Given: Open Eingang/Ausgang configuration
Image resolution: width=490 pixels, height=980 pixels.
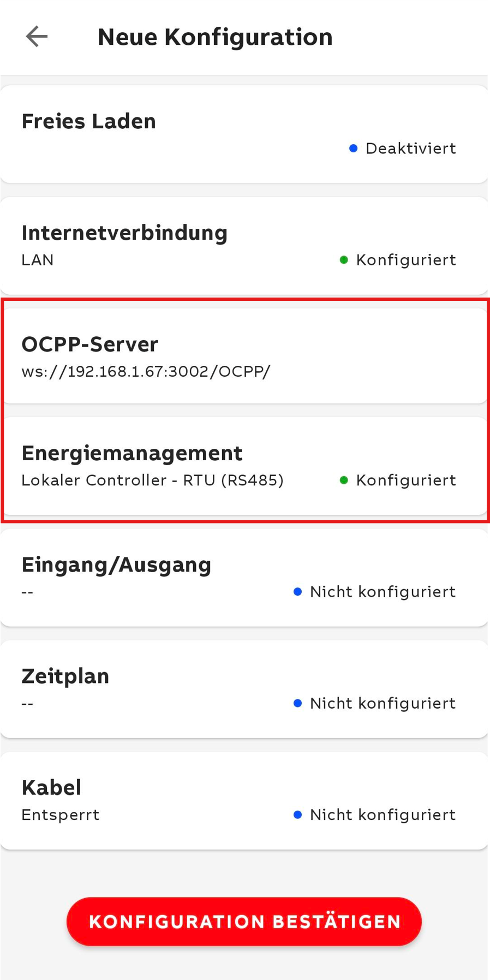Looking at the screenshot, I should coord(116,565).
